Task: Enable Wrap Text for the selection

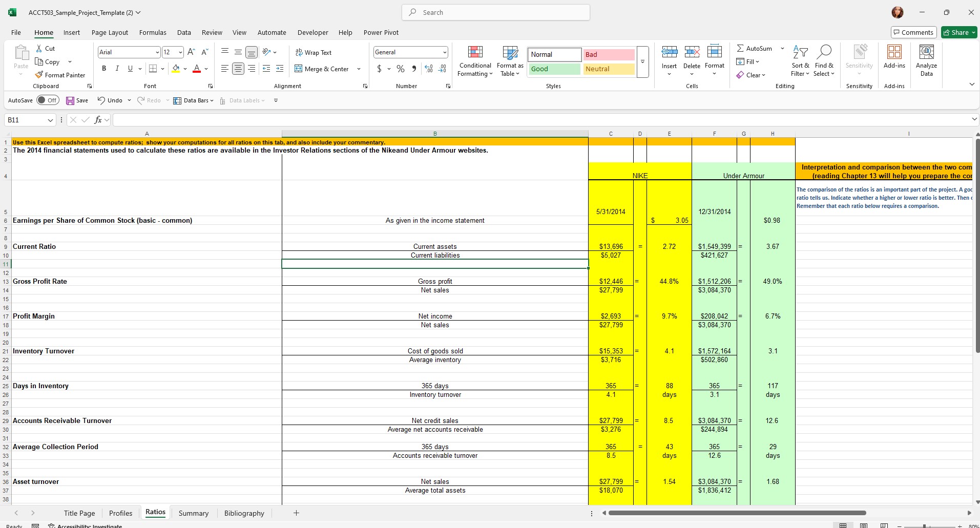Action: 314,52
